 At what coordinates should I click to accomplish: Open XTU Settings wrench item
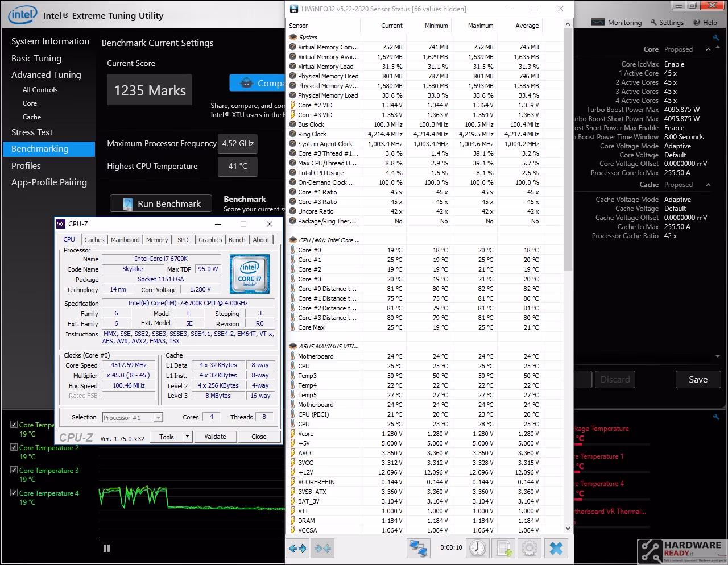tap(667, 23)
